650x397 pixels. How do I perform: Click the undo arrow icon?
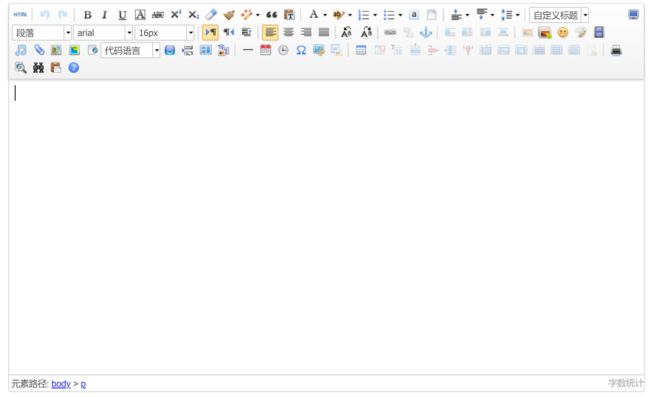tap(45, 15)
